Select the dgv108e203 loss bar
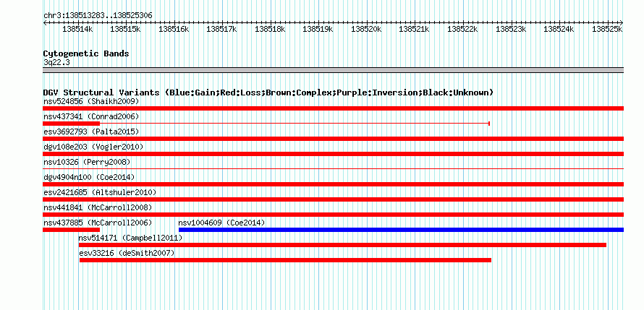This screenshot has height=310, width=644. (333, 154)
